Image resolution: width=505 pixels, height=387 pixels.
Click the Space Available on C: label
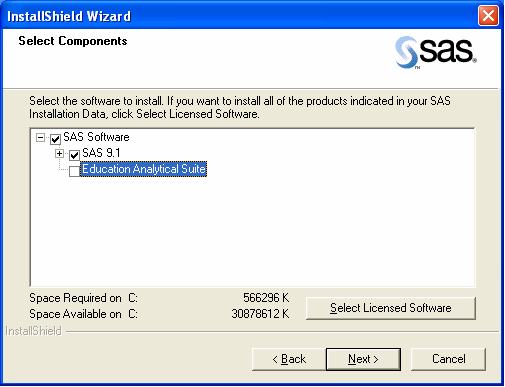(83, 314)
